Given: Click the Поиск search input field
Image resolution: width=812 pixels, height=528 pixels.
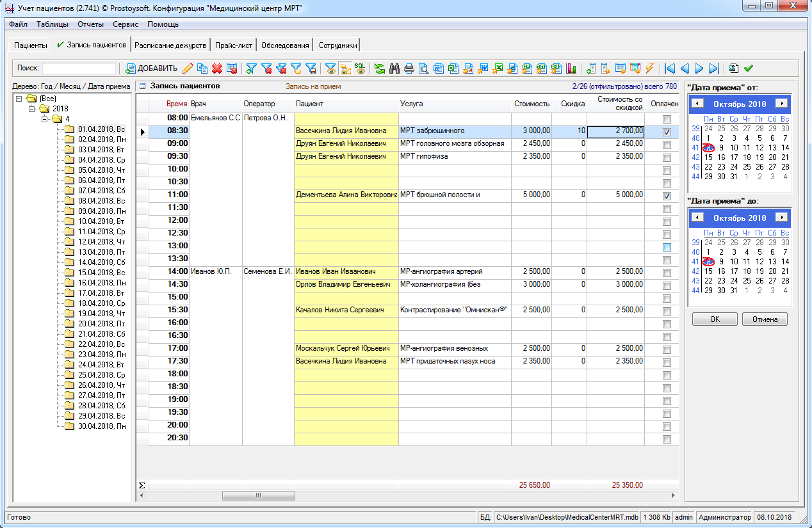Looking at the screenshot, I should [x=79, y=68].
